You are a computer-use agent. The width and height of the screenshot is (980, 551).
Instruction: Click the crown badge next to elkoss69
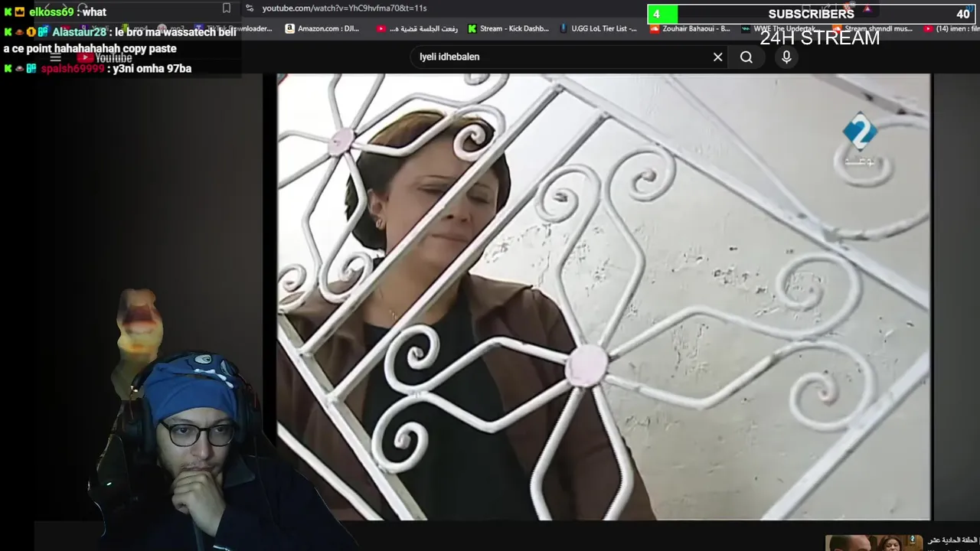[20, 11]
